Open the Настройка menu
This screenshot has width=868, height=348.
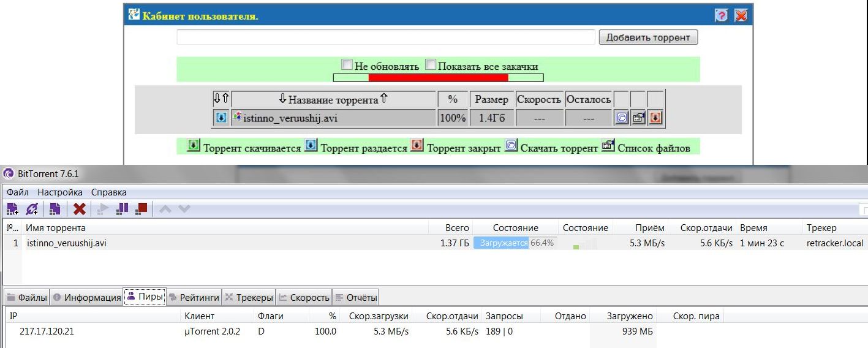coord(60,192)
